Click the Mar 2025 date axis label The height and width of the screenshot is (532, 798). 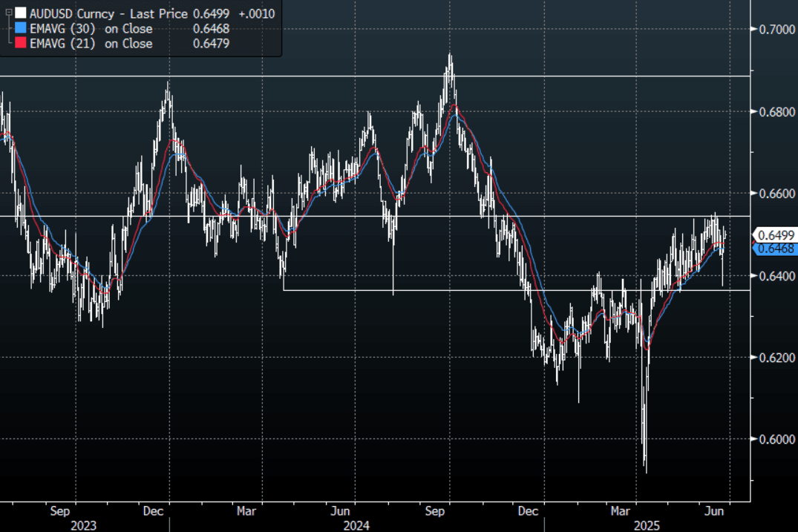coord(621,511)
